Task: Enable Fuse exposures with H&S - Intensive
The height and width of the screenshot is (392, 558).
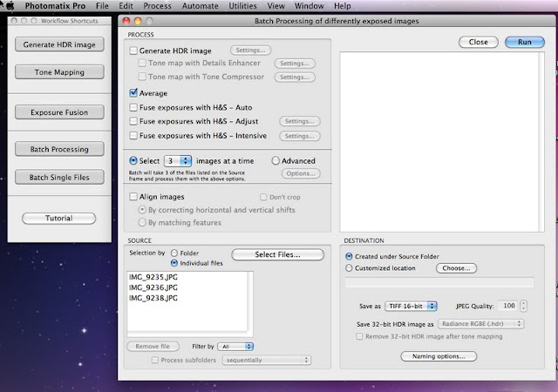Action: coord(133,136)
